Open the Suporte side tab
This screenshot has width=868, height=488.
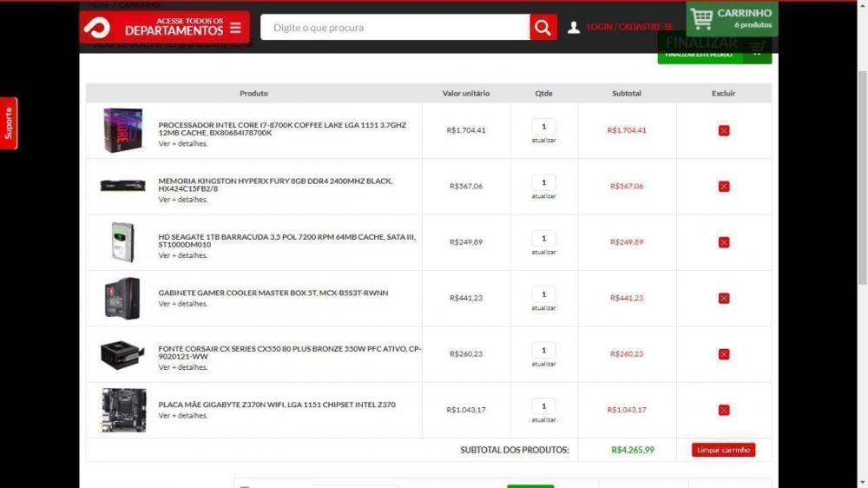click(9, 123)
